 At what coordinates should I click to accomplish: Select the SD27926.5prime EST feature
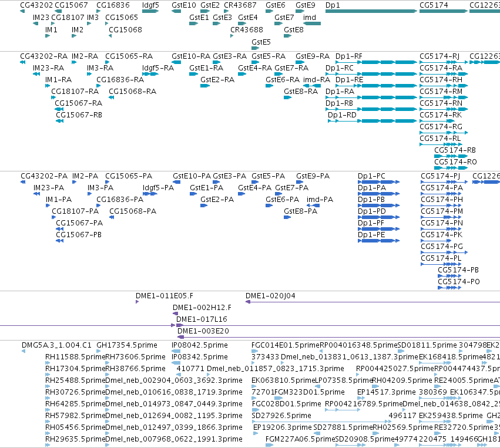tap(321, 422)
